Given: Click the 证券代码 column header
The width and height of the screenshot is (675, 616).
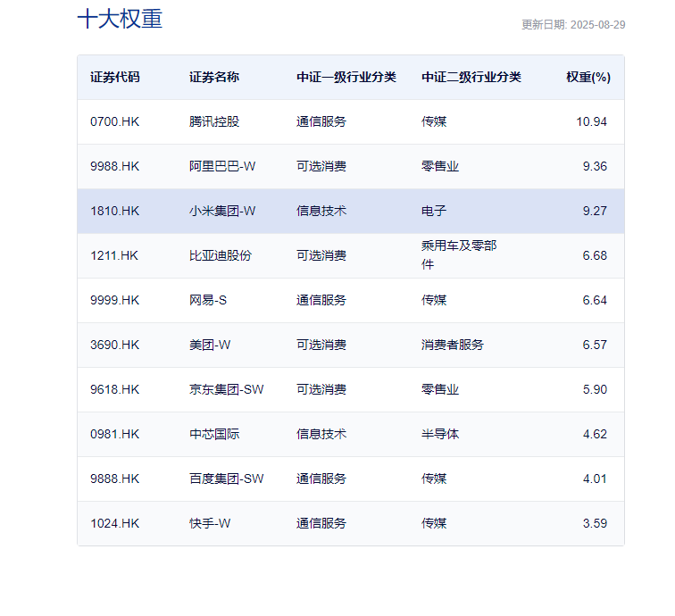Looking at the screenshot, I should click(x=115, y=78).
